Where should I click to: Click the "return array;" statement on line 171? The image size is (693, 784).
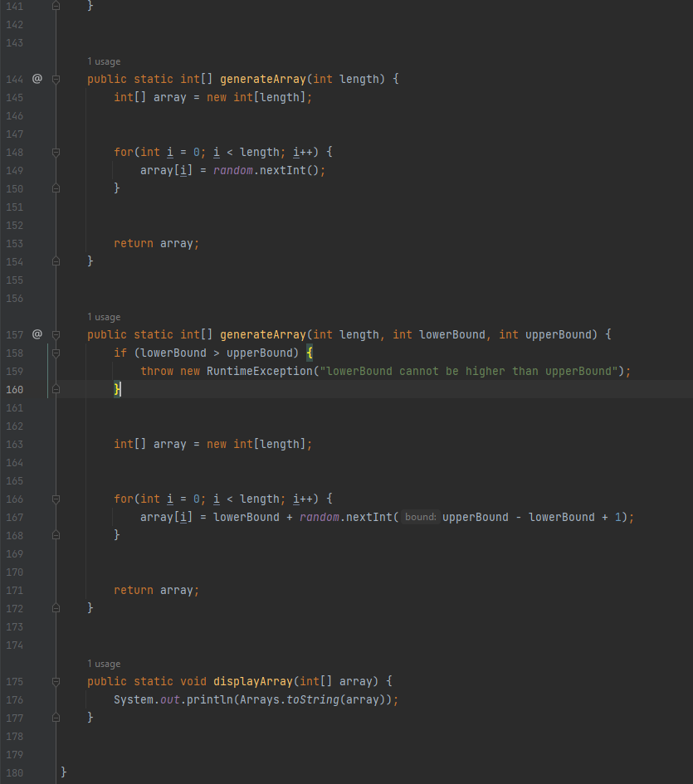[157, 591]
